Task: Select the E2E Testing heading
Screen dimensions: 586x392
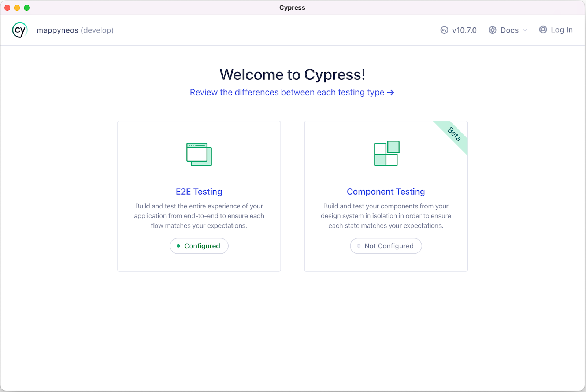Action: pyautogui.click(x=199, y=192)
